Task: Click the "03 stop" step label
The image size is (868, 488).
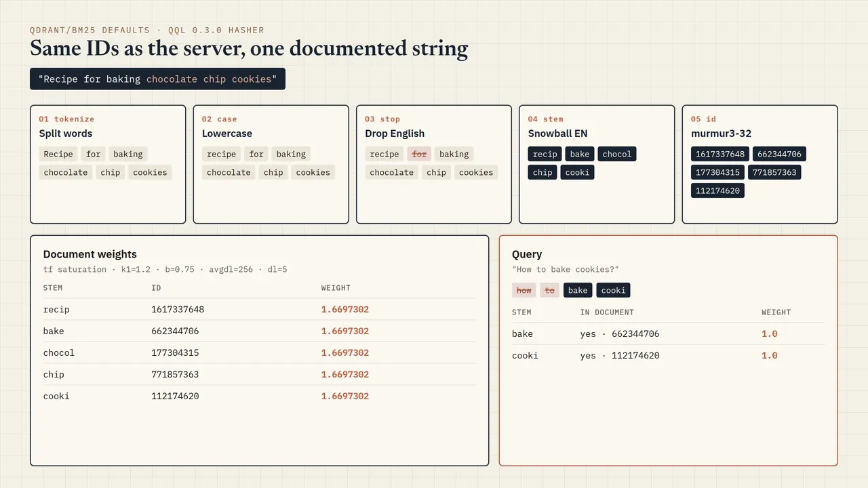Action: tap(382, 119)
